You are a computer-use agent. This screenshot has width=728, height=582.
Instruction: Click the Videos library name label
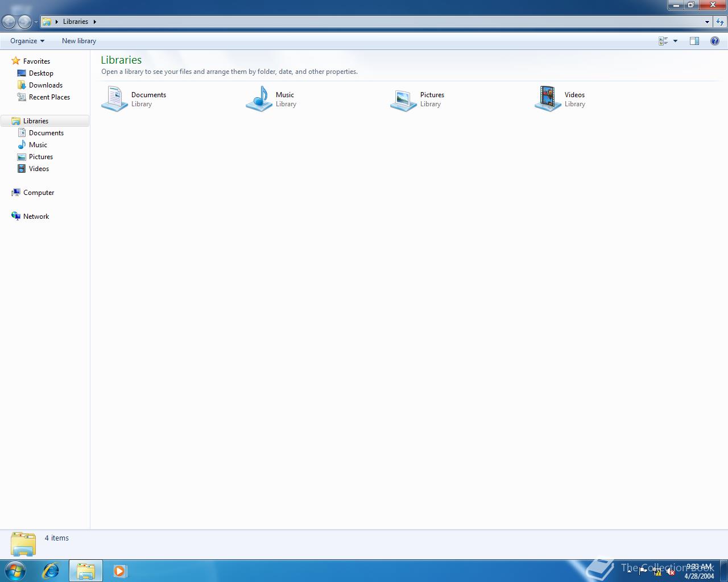point(574,95)
